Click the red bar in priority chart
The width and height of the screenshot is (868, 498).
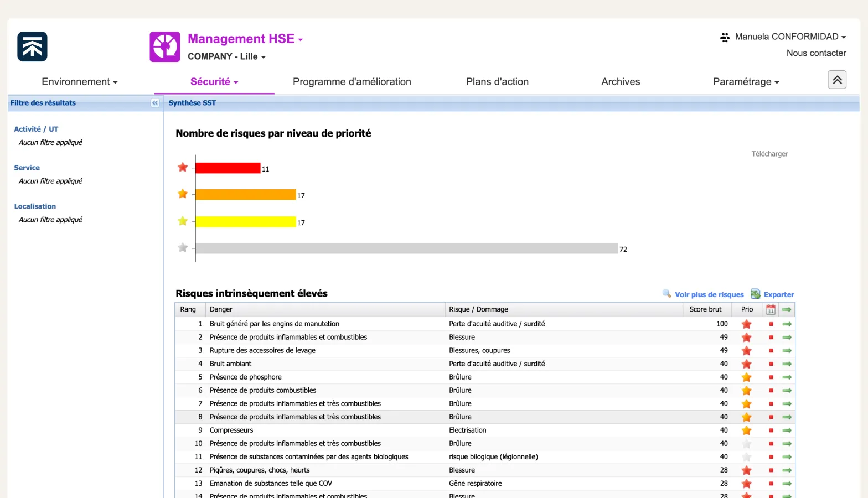(x=228, y=168)
